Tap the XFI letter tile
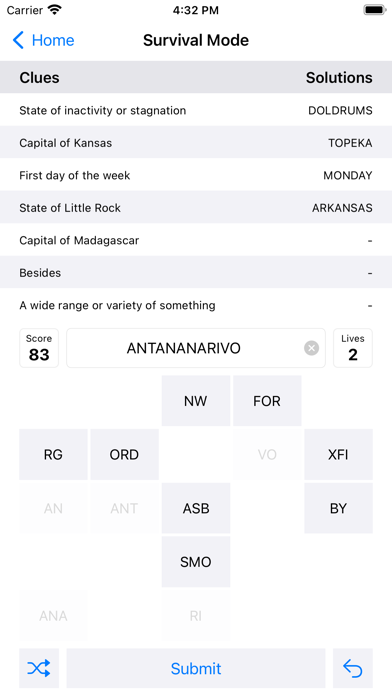Screen dimensions: 392x696 [338, 455]
